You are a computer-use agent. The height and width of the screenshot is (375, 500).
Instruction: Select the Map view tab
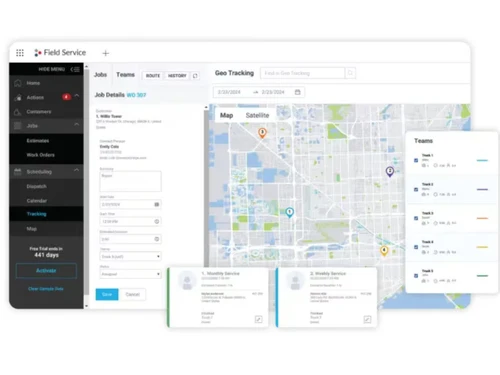click(227, 115)
